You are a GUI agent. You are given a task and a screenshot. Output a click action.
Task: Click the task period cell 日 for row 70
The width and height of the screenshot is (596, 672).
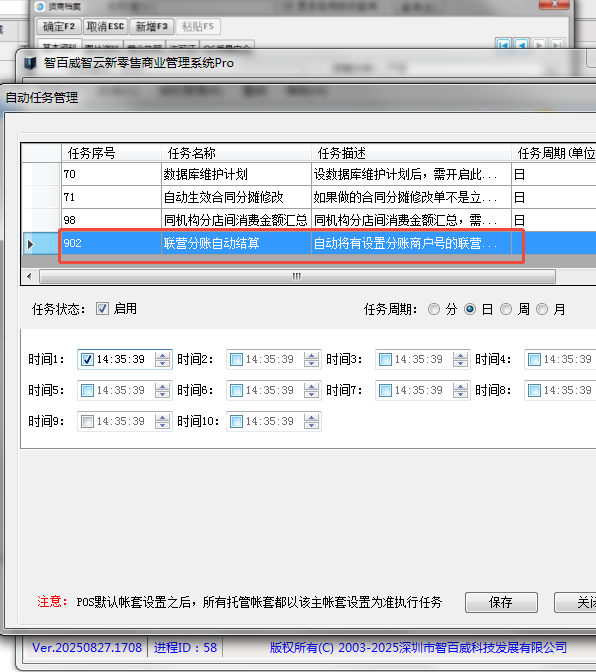[x=554, y=174]
